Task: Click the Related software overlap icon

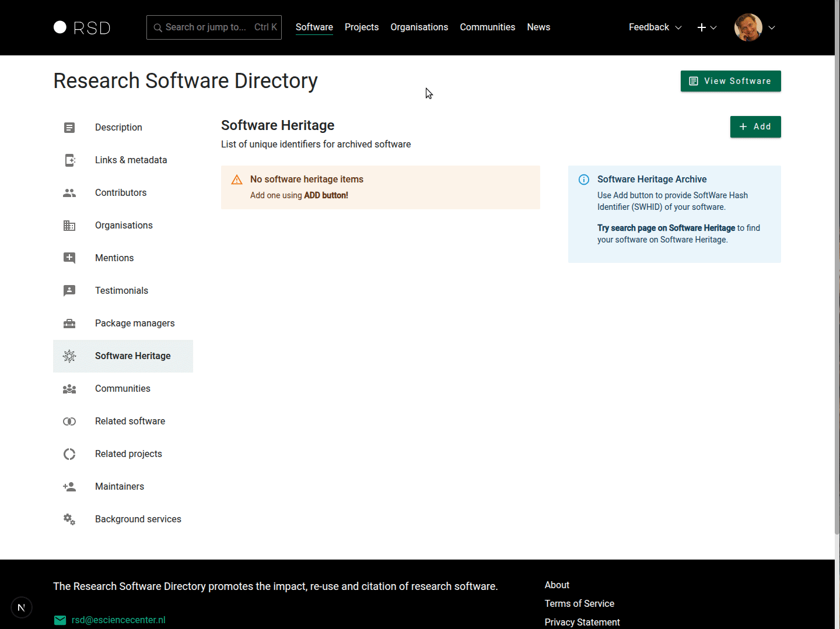Action: [x=69, y=421]
